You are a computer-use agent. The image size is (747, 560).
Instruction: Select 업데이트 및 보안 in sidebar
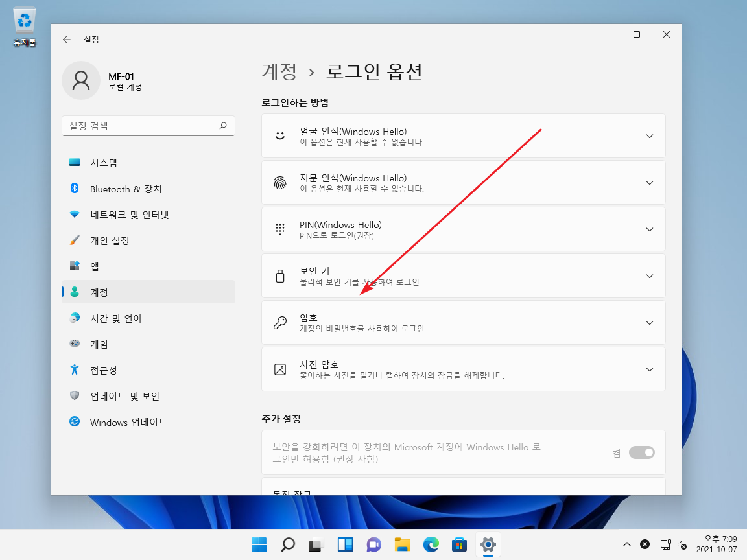pyautogui.click(x=148, y=396)
